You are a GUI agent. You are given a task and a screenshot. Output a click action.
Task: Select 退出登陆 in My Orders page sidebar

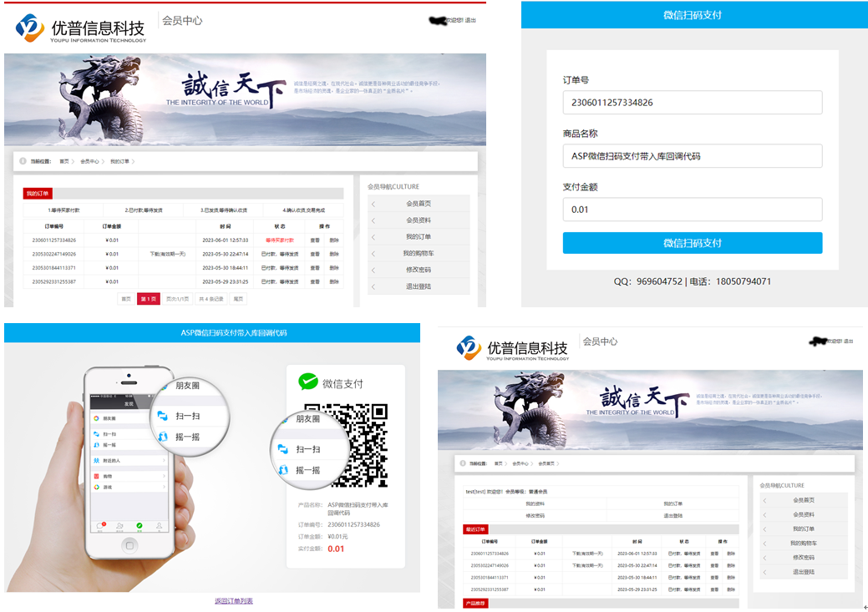[419, 286]
